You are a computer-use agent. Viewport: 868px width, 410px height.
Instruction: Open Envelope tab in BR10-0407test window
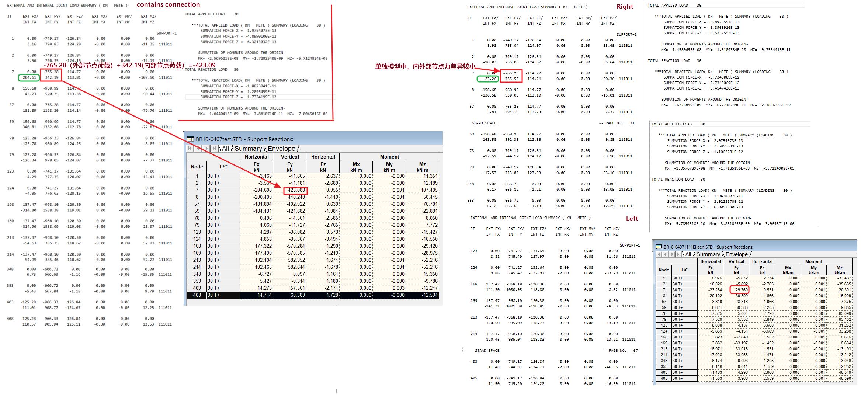pos(281,149)
